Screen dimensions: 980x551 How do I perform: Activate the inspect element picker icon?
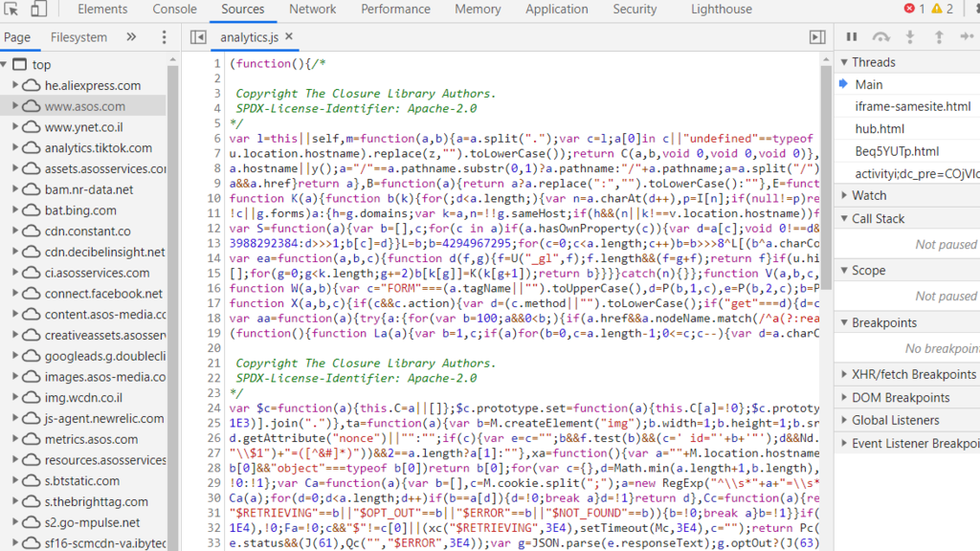pos(11,9)
